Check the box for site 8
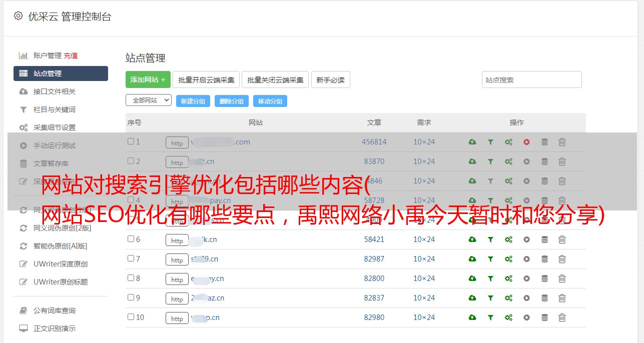 tap(131, 278)
